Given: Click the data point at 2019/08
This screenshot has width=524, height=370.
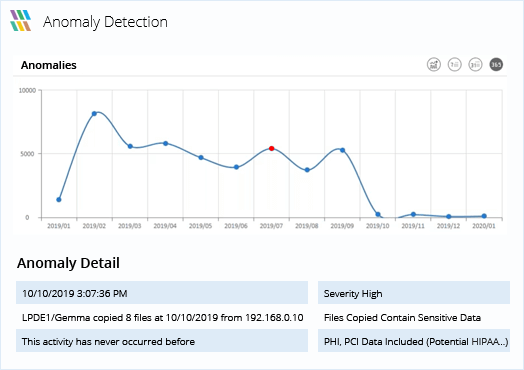Looking at the screenshot, I should point(307,170).
